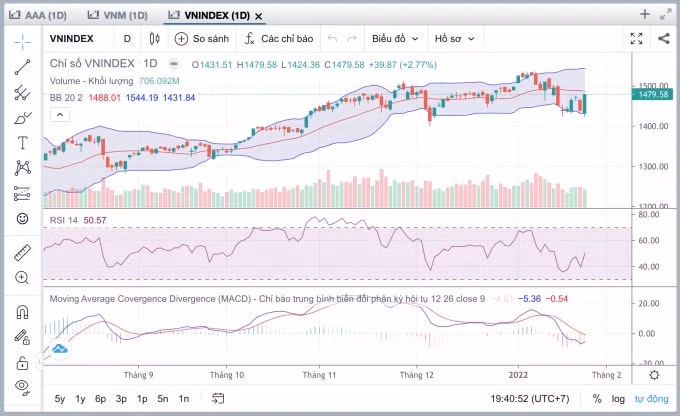Hide all drawings with eye icon

pos(23,387)
